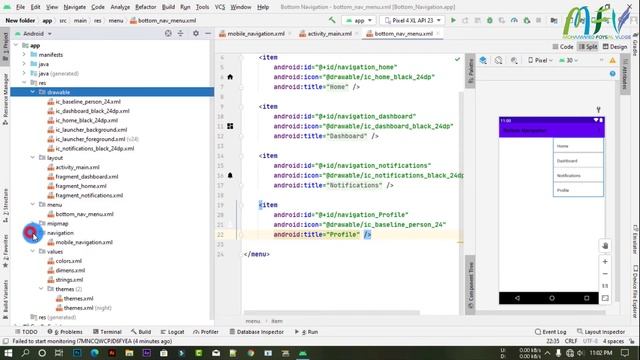Select ic_baseline_person_24.xml file
Screen dimensions: 640x360
tap(88, 102)
